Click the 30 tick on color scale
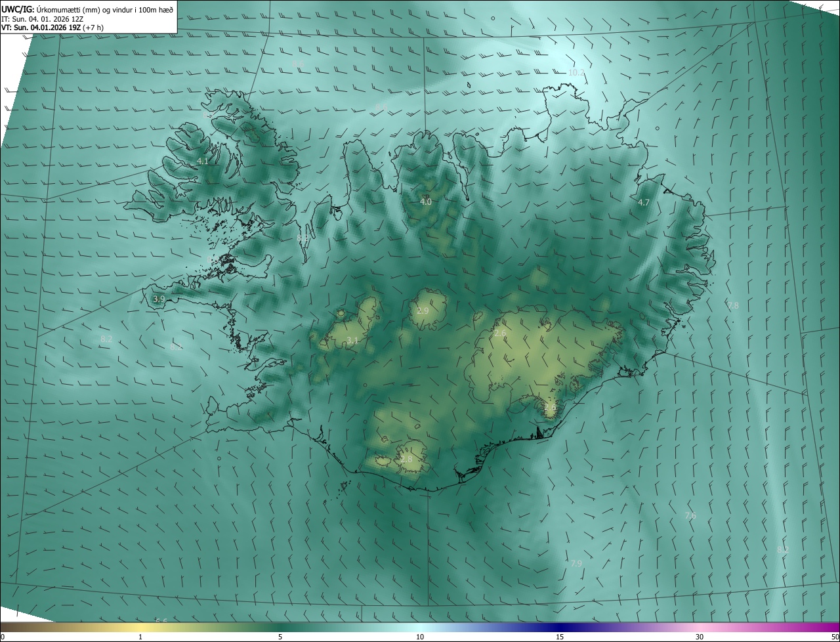The image size is (840, 642). tap(700, 637)
